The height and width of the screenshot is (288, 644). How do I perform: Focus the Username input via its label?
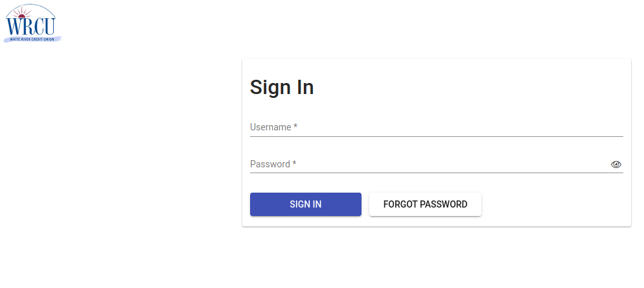click(x=271, y=127)
